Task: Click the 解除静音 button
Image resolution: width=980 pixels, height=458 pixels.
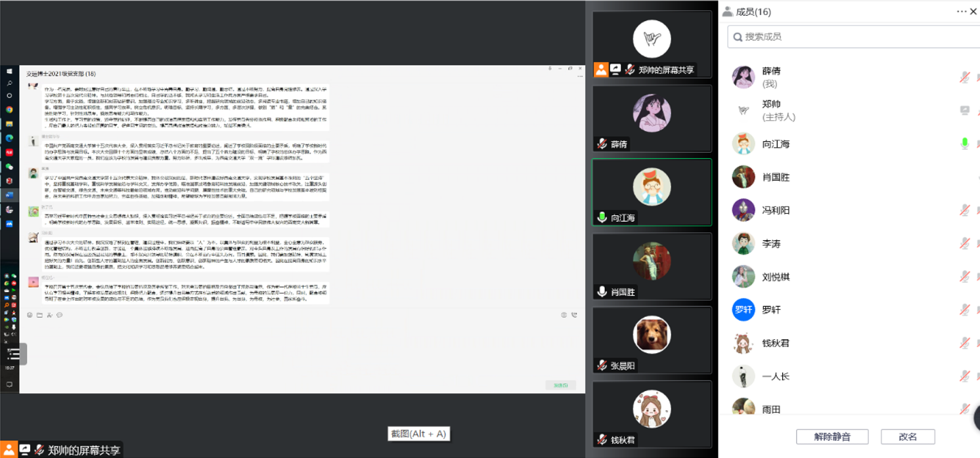Action: pyautogui.click(x=832, y=436)
